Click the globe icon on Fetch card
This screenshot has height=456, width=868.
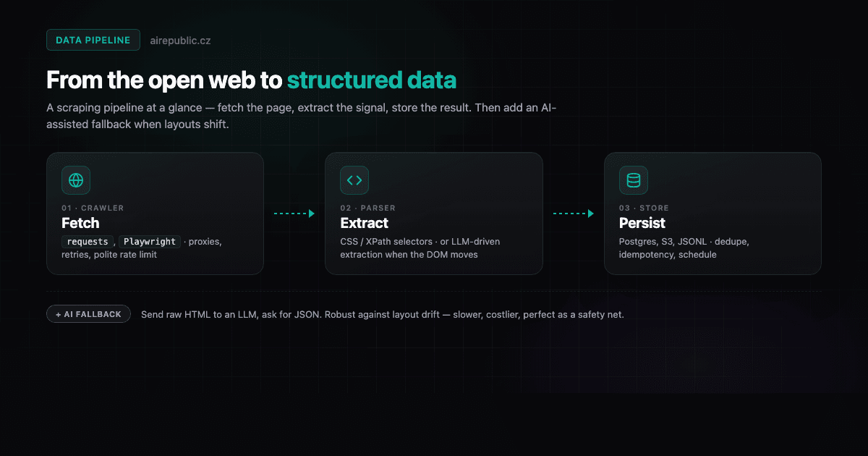(76, 180)
